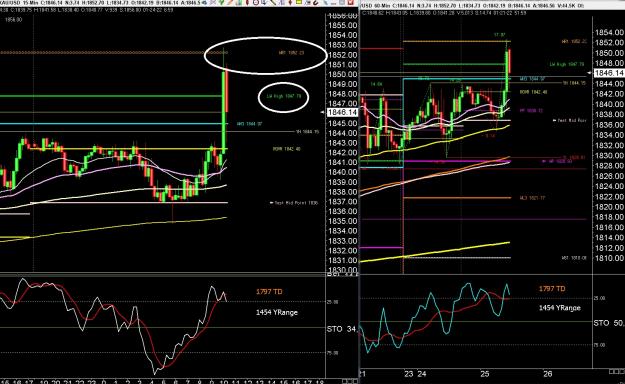The image size is (625, 384).
Task: Select the orange 1797 TD label in the left chart
Action: pyautogui.click(x=269, y=291)
